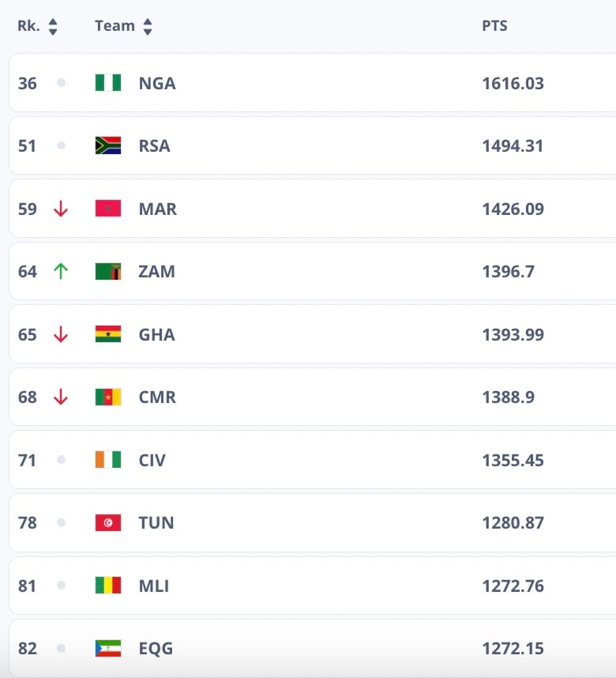Sort table by Team column arrows
The width and height of the screenshot is (616, 678).
click(x=148, y=26)
